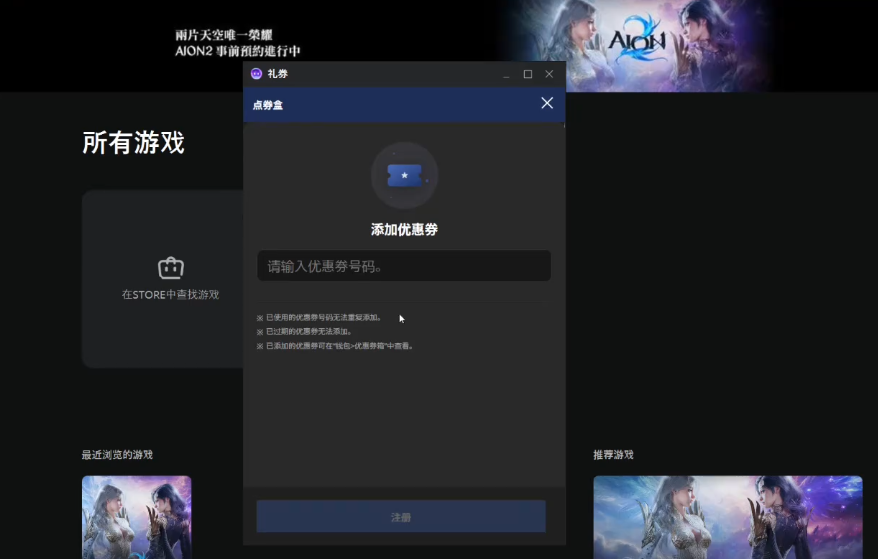Maximize the 礼券 window
Viewport: 878px width, 559px height.
[x=528, y=74]
